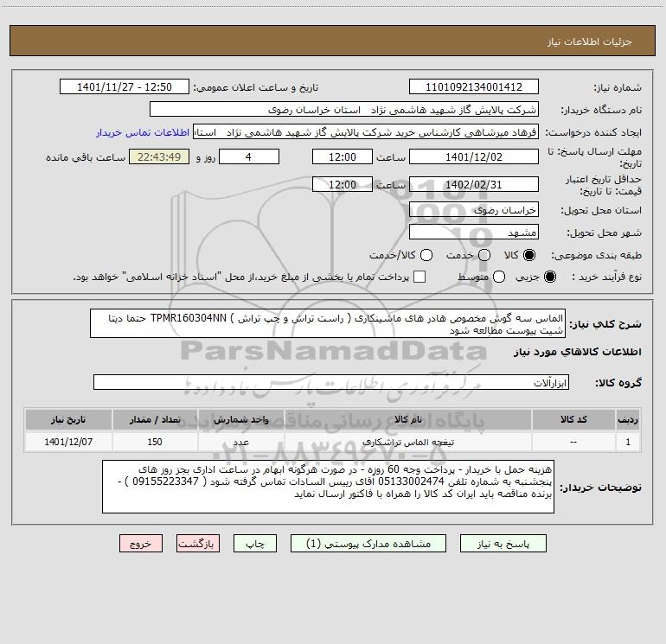Image resolution: width=666 pixels, height=644 pixels.
Task: Click the نام کالا column header
Action: tap(408, 419)
